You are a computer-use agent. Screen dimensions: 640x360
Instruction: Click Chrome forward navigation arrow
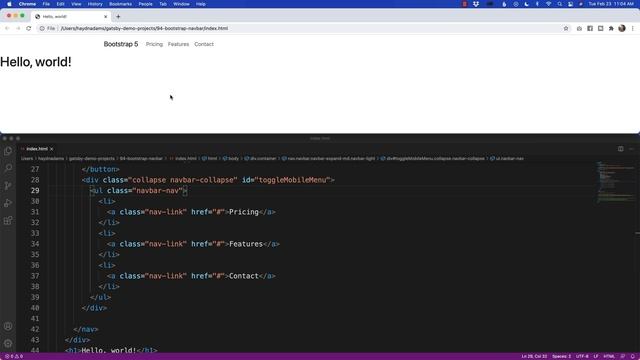[x=18, y=29]
